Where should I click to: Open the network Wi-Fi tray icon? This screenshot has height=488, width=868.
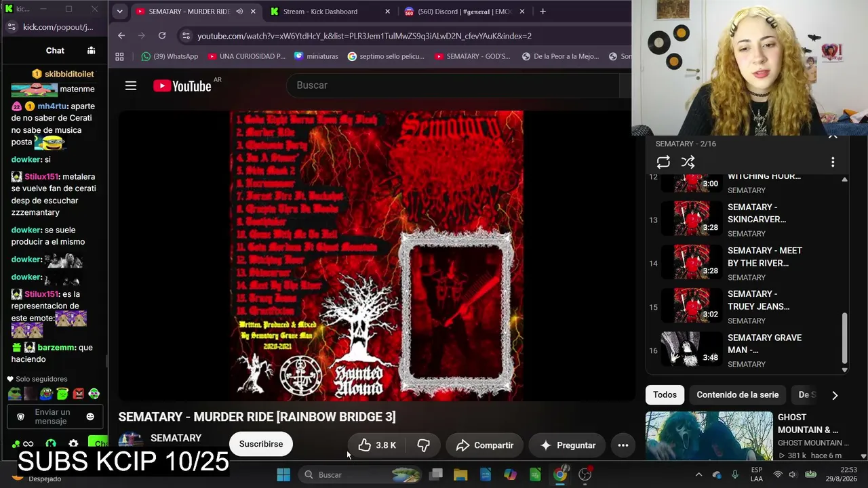tap(778, 474)
